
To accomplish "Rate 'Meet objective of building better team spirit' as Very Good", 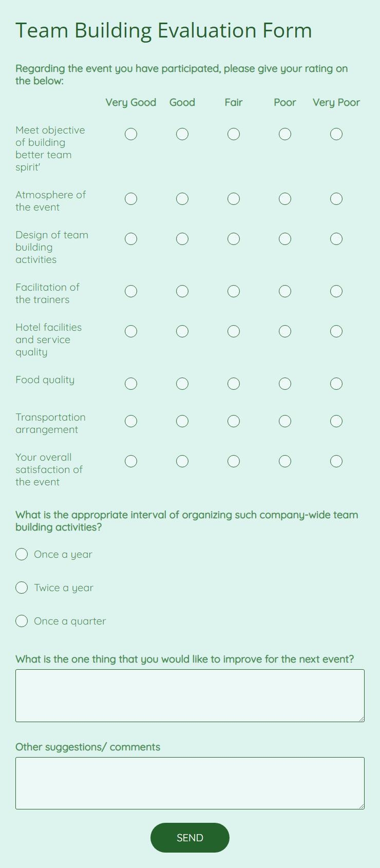I will (131, 134).
